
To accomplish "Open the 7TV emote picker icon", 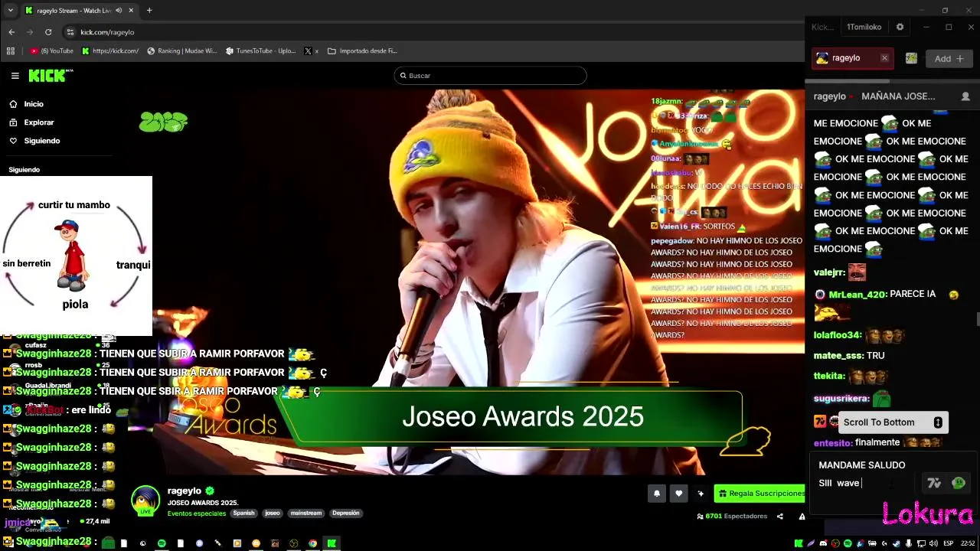I will (933, 483).
